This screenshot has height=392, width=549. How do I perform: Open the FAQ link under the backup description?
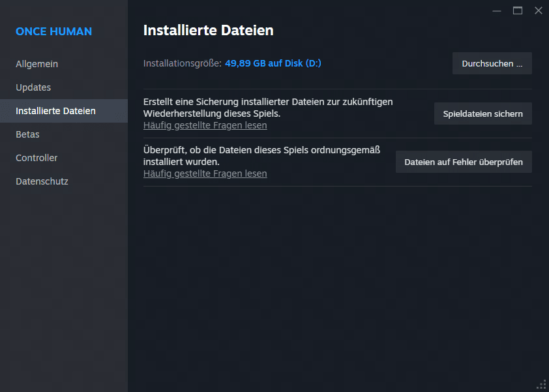205,125
